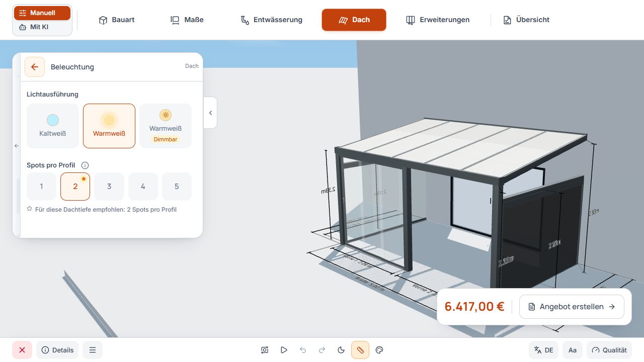Set 1 spot per profile

tap(41, 187)
